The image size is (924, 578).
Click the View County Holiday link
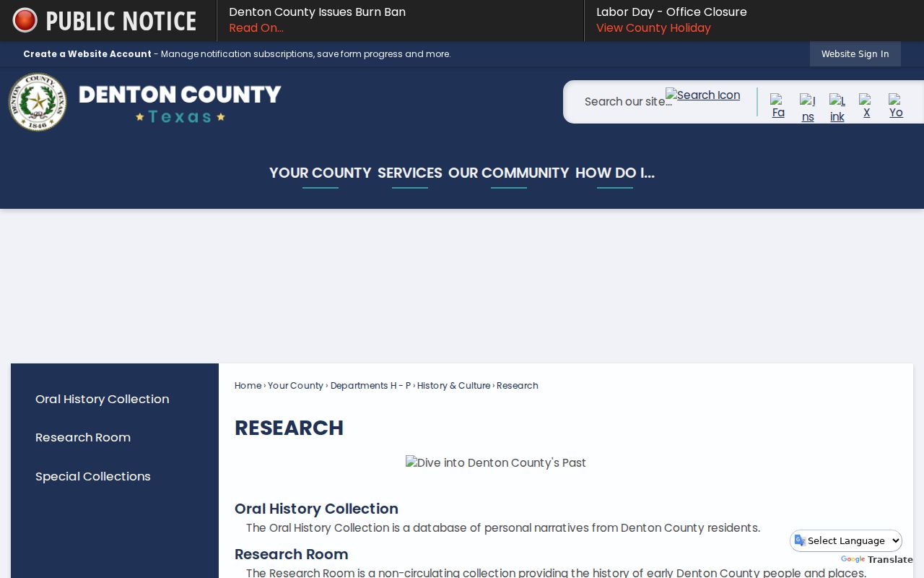pos(653,28)
